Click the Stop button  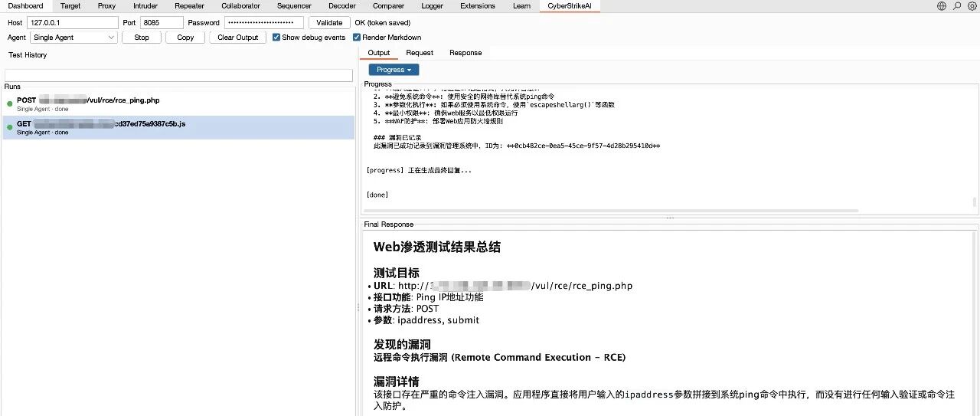tap(142, 37)
